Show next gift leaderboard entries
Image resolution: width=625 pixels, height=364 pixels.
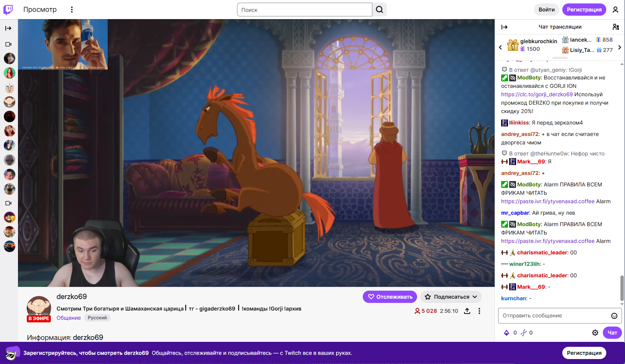pyautogui.click(x=620, y=47)
